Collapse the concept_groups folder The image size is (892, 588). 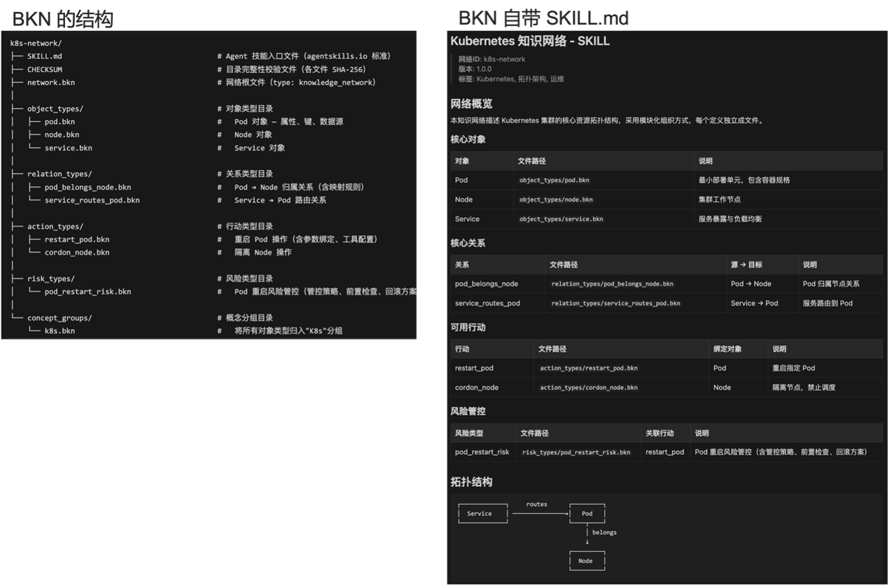click(x=61, y=317)
